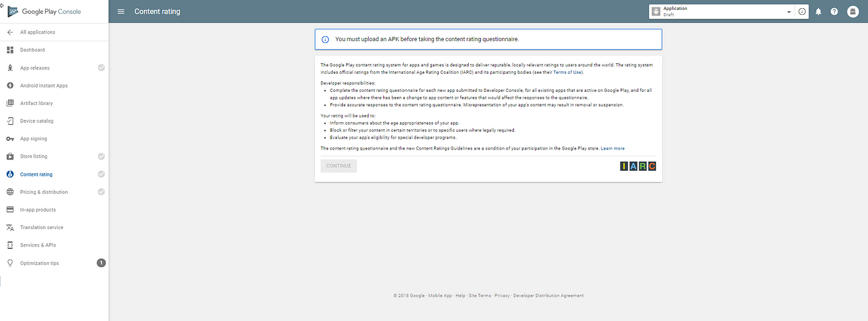Open App signing section
868x321 pixels.
(33, 139)
